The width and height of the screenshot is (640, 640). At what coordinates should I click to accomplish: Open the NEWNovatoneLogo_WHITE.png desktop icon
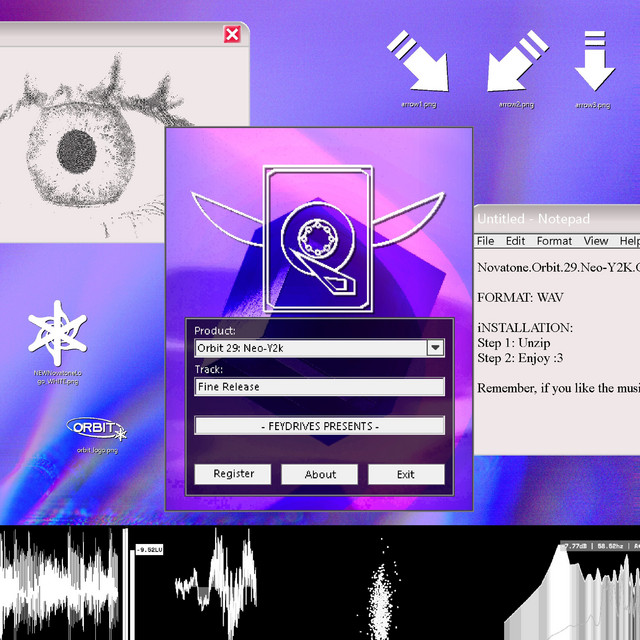pyautogui.click(x=57, y=339)
